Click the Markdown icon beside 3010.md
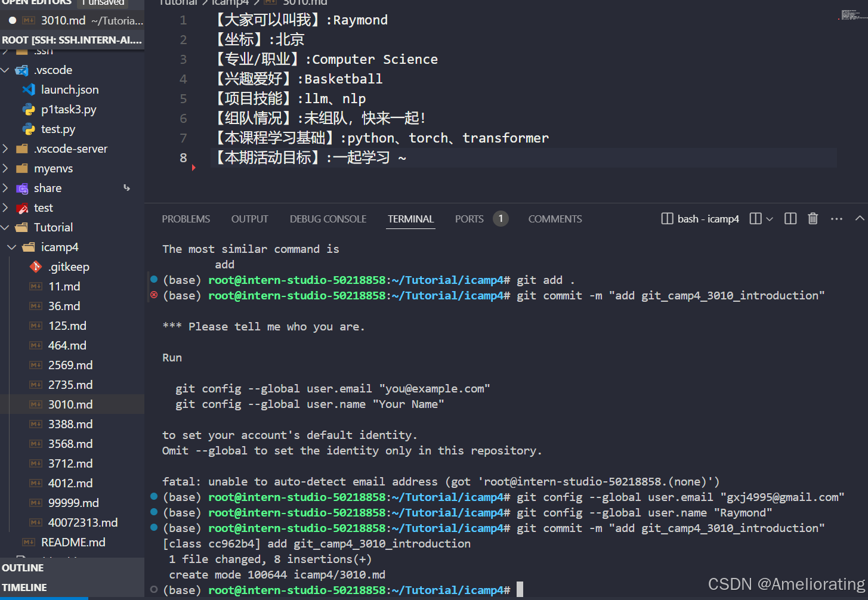Screen dimensions: 868x600 coord(27,20)
